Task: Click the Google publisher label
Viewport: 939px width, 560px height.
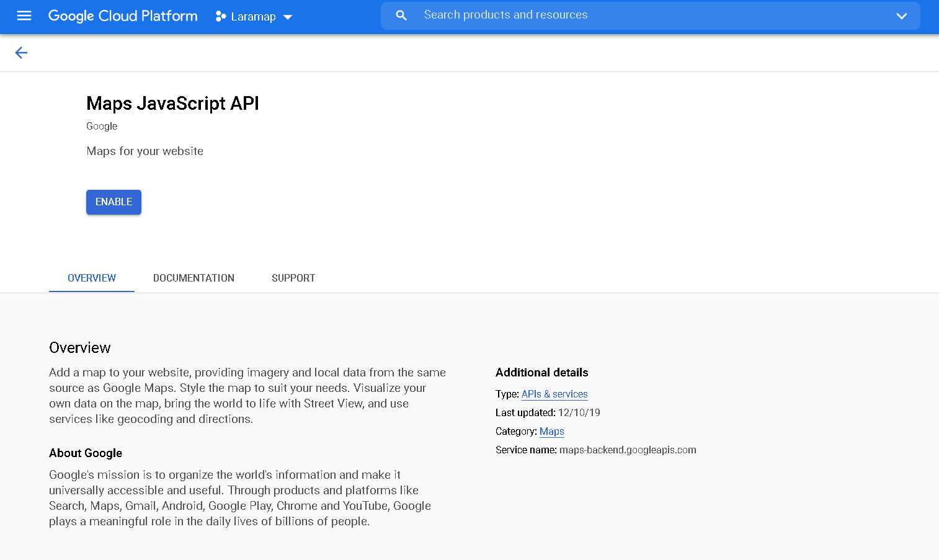Action: pyautogui.click(x=101, y=126)
